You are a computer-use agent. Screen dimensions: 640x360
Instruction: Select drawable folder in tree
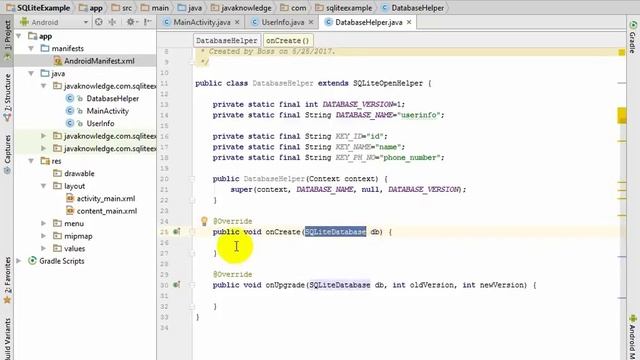pos(79,173)
